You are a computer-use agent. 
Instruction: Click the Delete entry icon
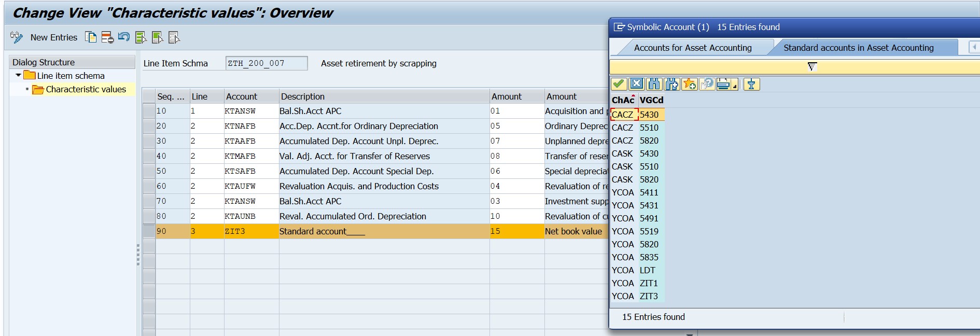coord(107,37)
